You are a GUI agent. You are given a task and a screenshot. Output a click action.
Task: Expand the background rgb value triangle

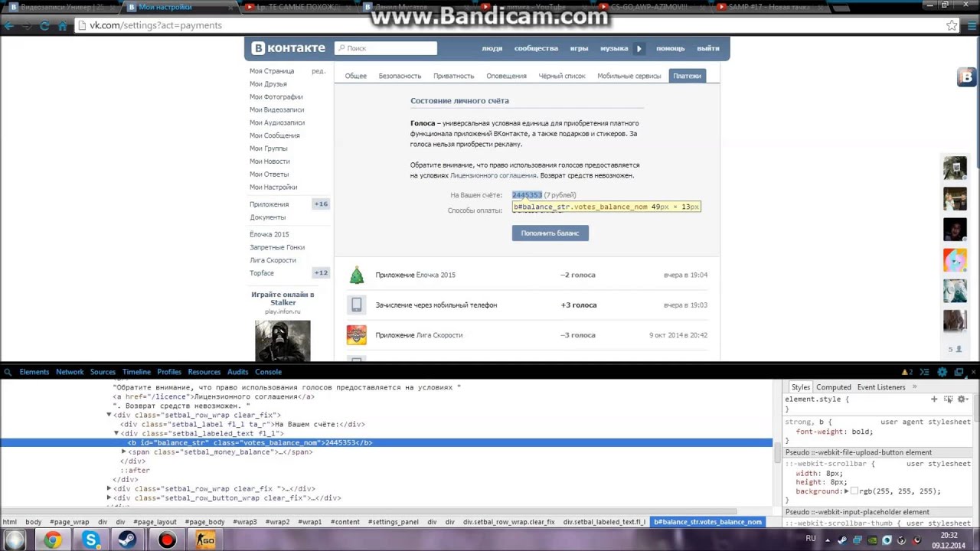click(846, 491)
